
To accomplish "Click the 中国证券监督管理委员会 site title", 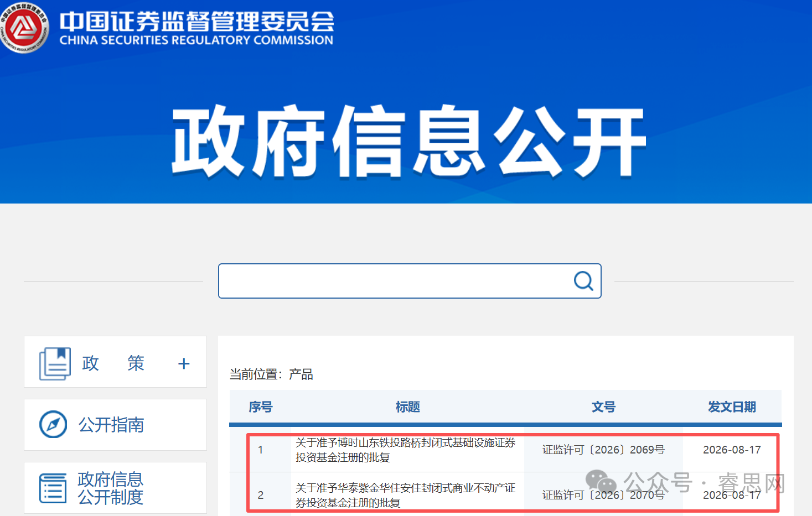I will 197,22.
